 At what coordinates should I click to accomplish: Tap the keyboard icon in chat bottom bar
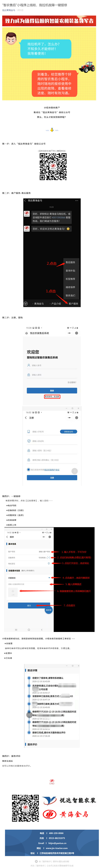(26, 304)
